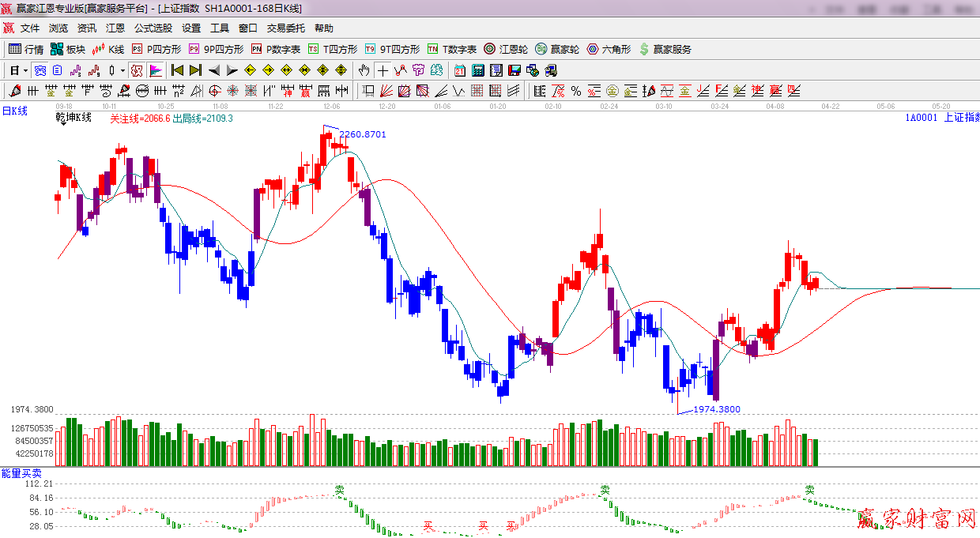Click the percent (%) tool icon
Viewport: 980px width, 538px height.
click(576, 91)
